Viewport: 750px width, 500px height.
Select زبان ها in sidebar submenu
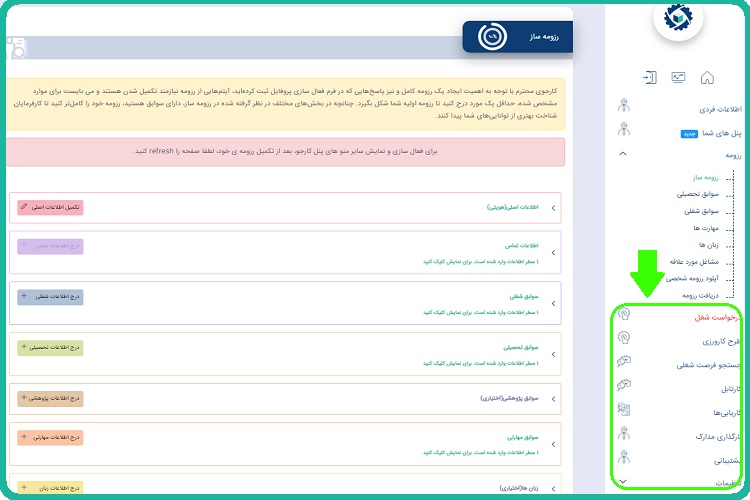click(x=709, y=245)
